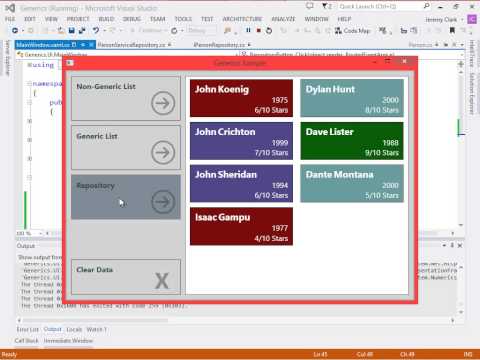Select the John Sheridan person card

click(x=241, y=183)
